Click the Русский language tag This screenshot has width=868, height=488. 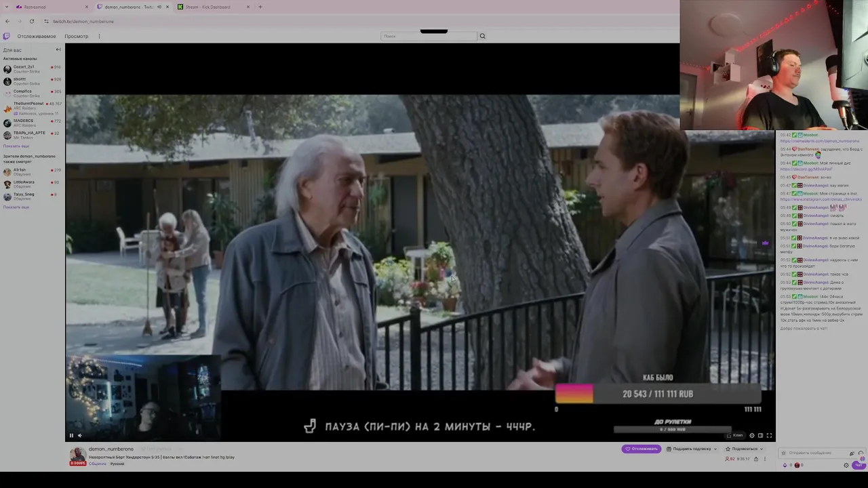[117, 464]
